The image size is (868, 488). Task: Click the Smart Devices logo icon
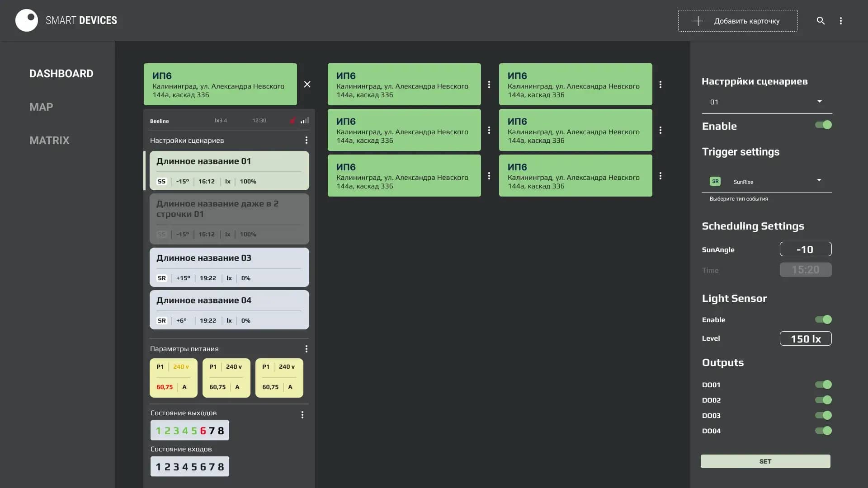[x=27, y=20]
